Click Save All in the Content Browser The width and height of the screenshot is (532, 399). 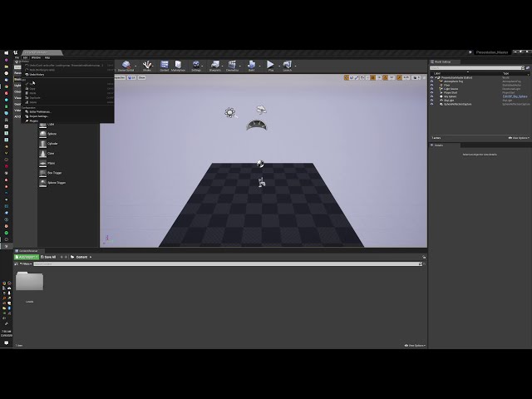pos(48,257)
